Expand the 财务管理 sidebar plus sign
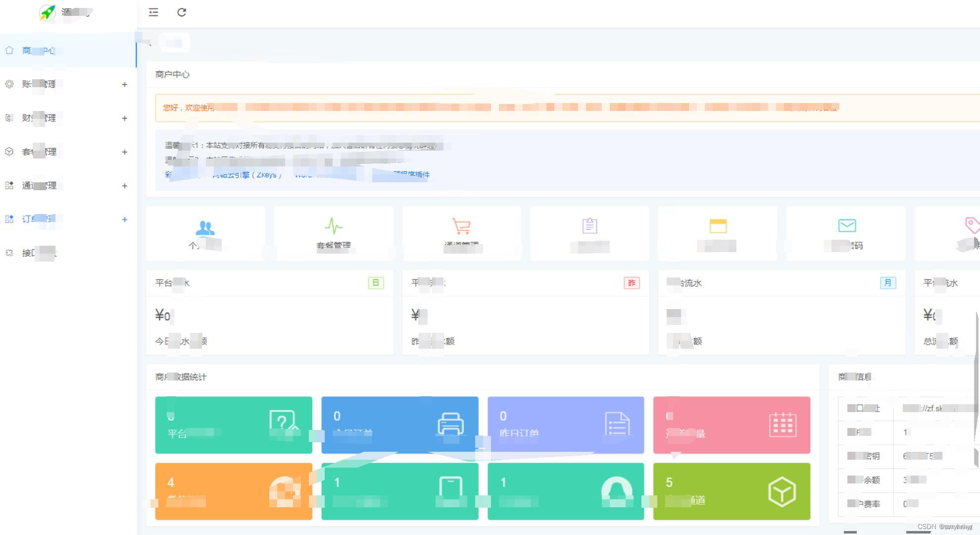980x535 pixels. [125, 118]
